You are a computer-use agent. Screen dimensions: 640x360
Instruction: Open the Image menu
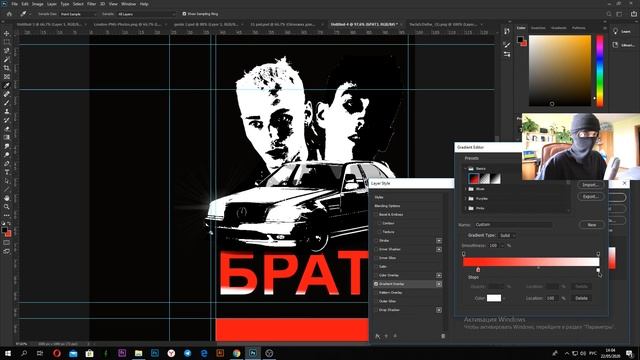click(38, 4)
